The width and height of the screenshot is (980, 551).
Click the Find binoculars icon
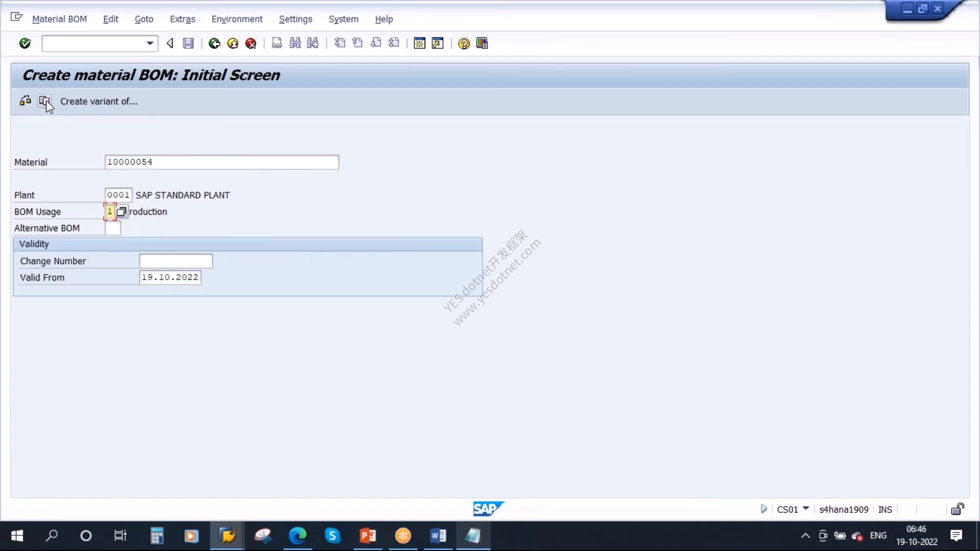click(x=295, y=43)
